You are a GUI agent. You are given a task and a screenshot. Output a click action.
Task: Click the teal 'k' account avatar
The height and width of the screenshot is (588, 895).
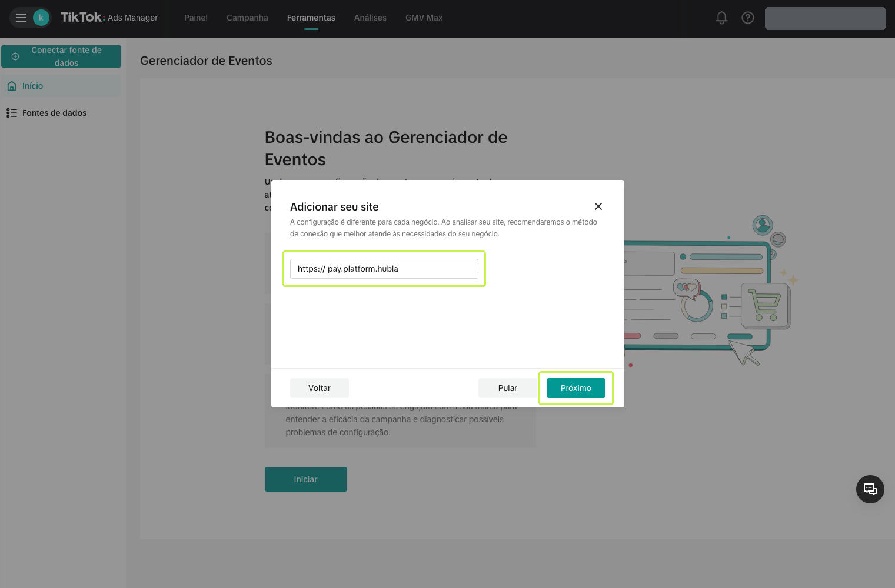[x=41, y=18]
